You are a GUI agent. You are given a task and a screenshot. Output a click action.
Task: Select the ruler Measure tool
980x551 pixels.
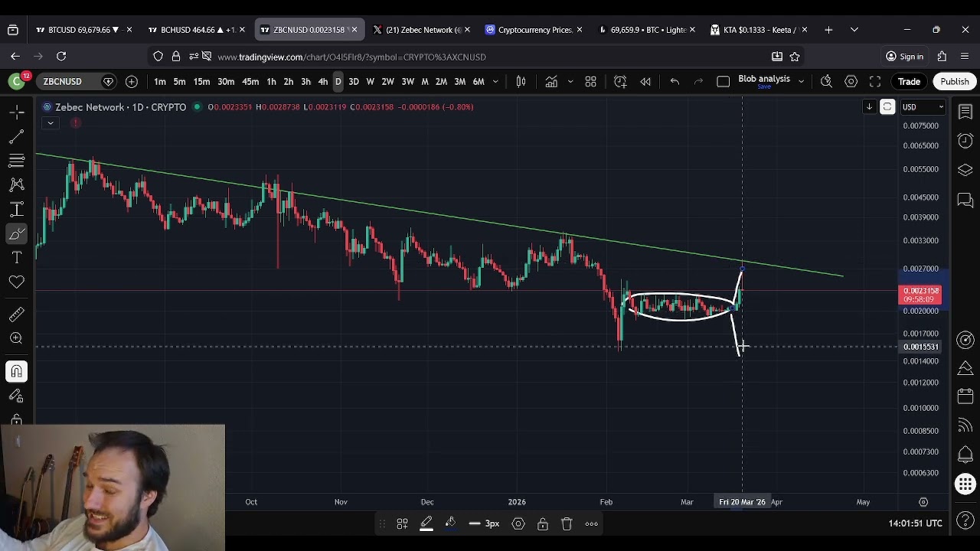click(x=16, y=314)
